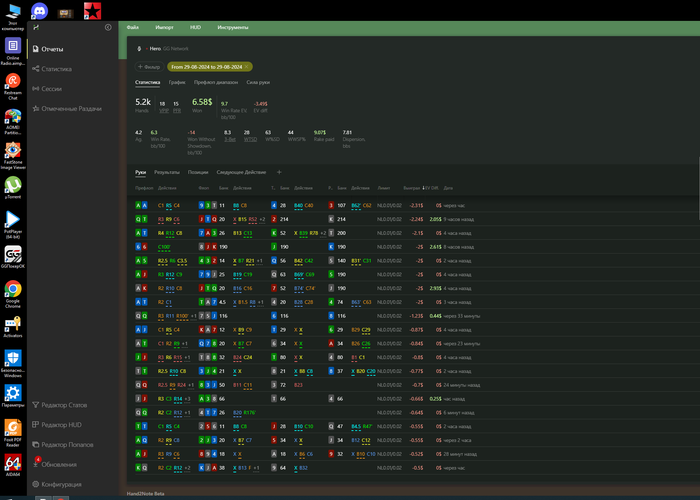The width and height of the screenshot is (700, 500).
Task: Click the player icon next to Hero
Action: tap(139, 49)
